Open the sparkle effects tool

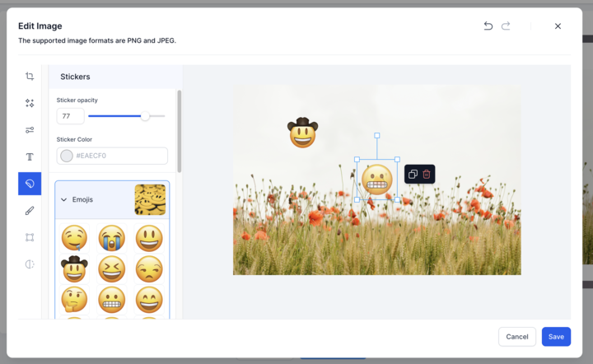[30, 103]
